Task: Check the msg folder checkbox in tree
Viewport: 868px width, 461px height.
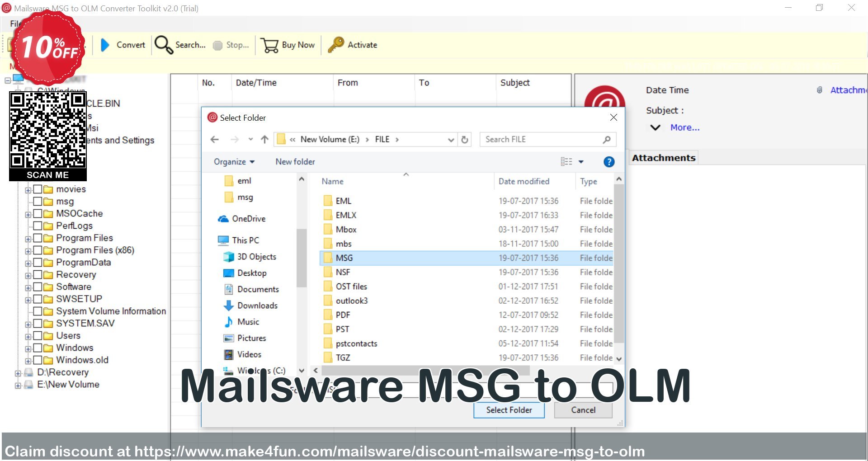Action: 38,201
